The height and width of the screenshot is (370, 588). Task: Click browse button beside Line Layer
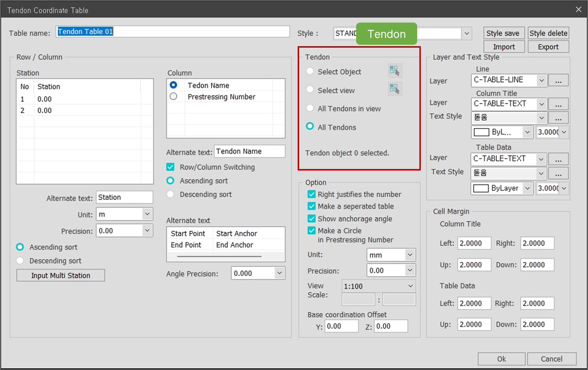(x=559, y=80)
